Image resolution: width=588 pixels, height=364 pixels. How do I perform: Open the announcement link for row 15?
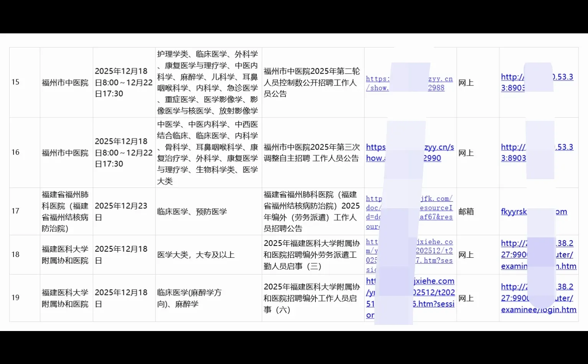(x=409, y=83)
